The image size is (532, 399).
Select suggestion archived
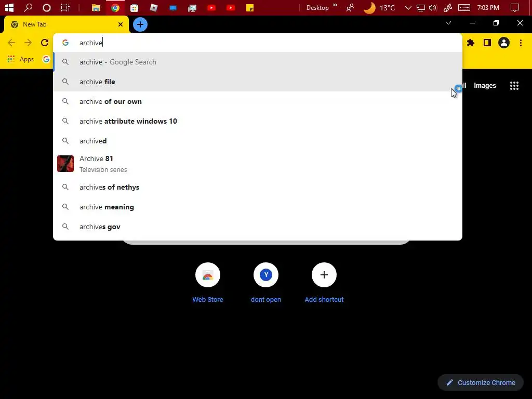pos(258,141)
